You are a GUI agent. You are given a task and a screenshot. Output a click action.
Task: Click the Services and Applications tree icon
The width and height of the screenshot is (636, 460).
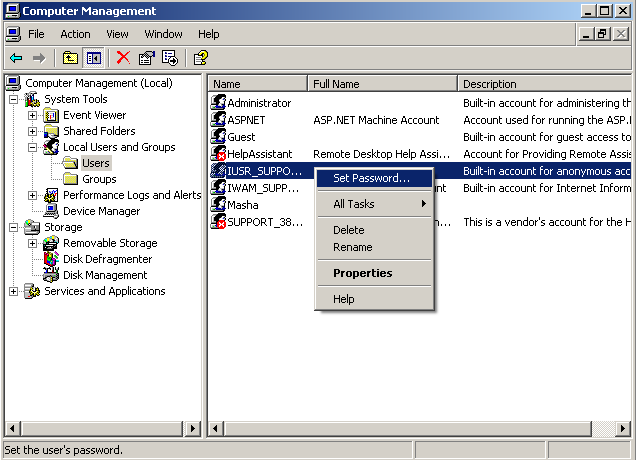pyautogui.click(x=32, y=291)
